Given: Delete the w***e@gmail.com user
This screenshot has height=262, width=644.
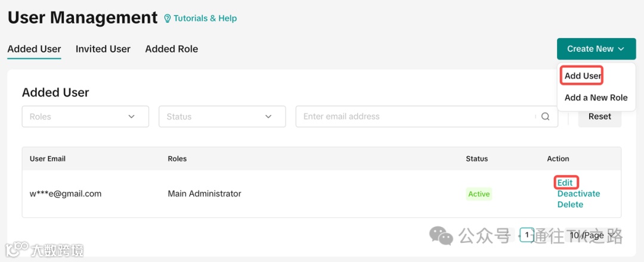Looking at the screenshot, I should (x=570, y=204).
